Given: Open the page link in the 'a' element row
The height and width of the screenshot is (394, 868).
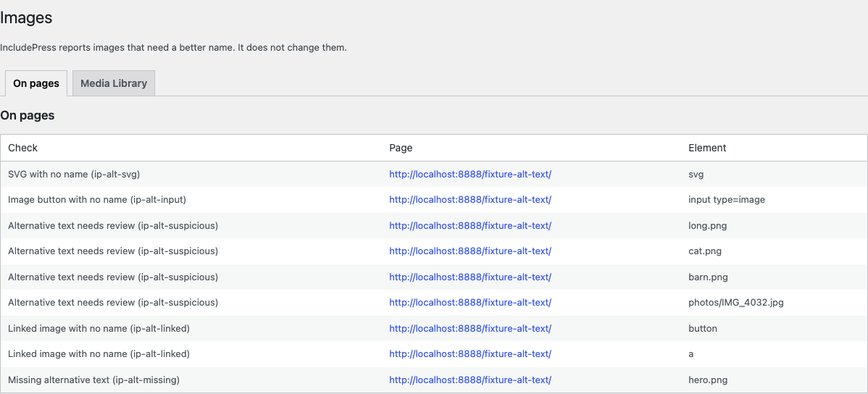Looking at the screenshot, I should tap(470, 354).
